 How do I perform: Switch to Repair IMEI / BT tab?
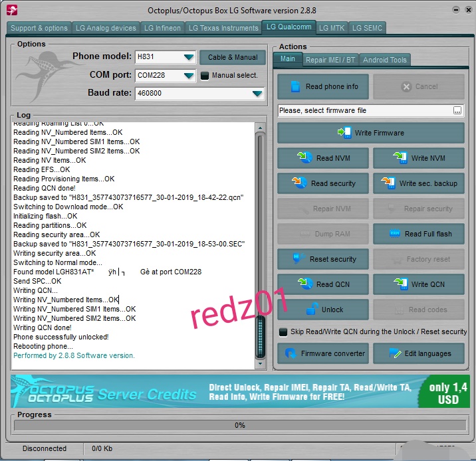click(x=330, y=60)
